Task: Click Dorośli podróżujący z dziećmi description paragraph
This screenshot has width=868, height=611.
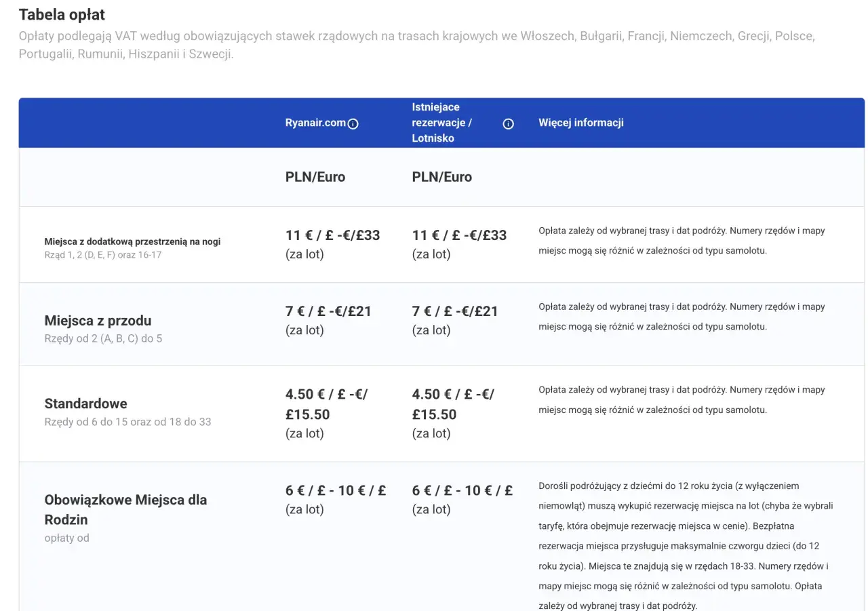Action: (686, 546)
